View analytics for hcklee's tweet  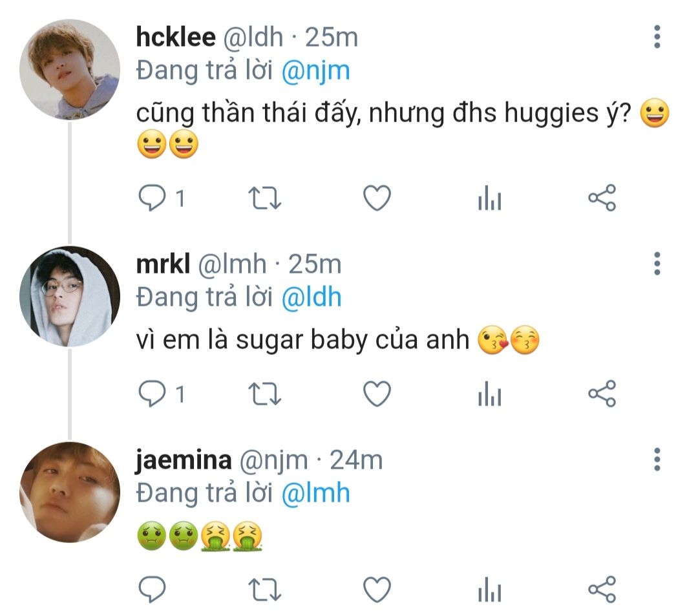(x=489, y=200)
